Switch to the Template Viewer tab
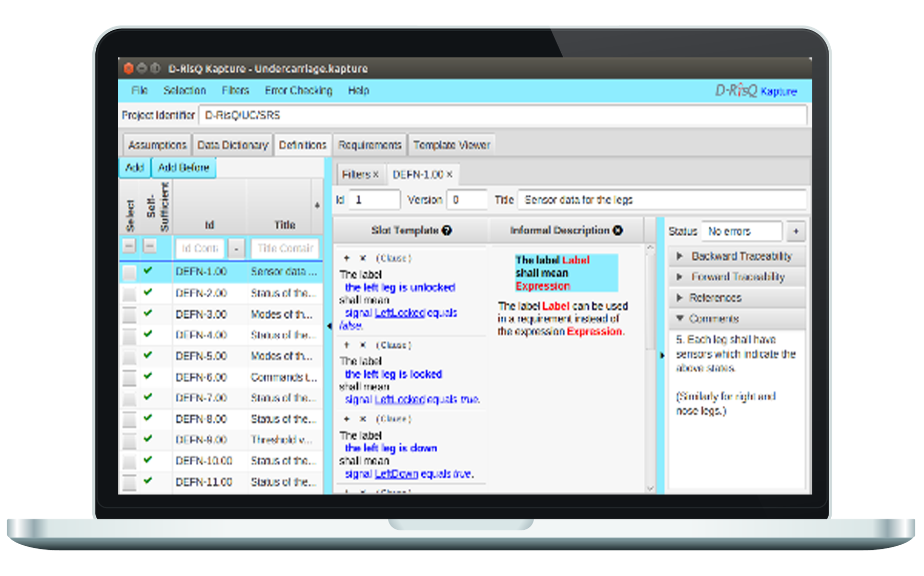This screenshot has height=576, width=924. (x=451, y=145)
